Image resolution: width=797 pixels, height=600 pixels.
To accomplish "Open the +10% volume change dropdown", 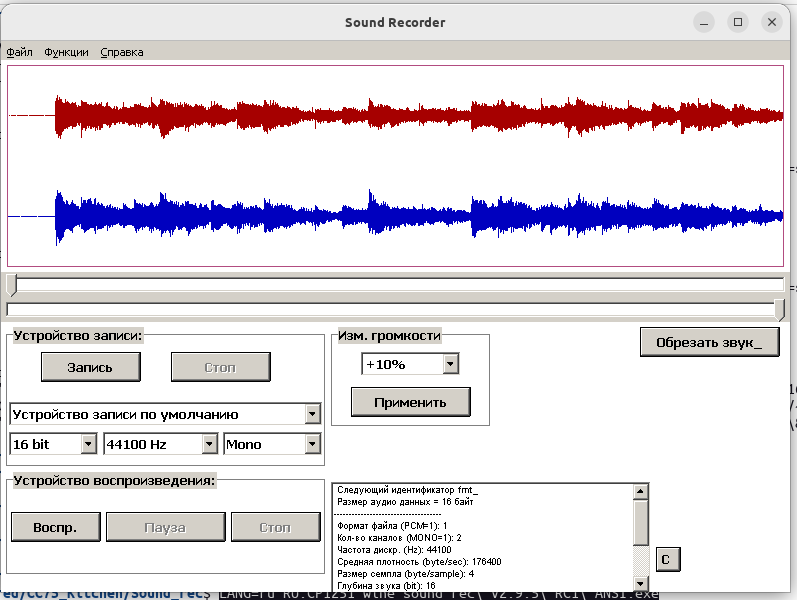I will [x=450, y=364].
